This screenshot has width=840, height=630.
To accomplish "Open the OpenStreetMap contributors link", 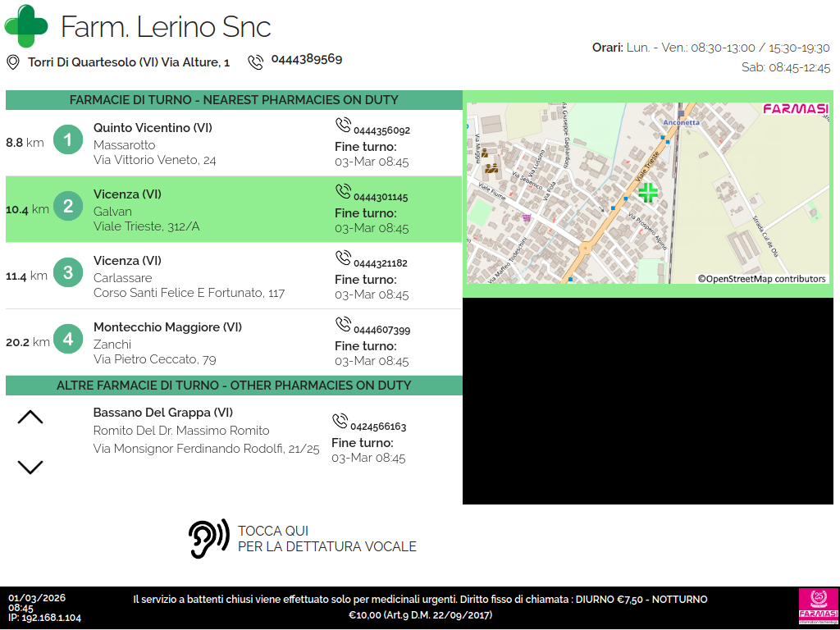I will pos(762,279).
